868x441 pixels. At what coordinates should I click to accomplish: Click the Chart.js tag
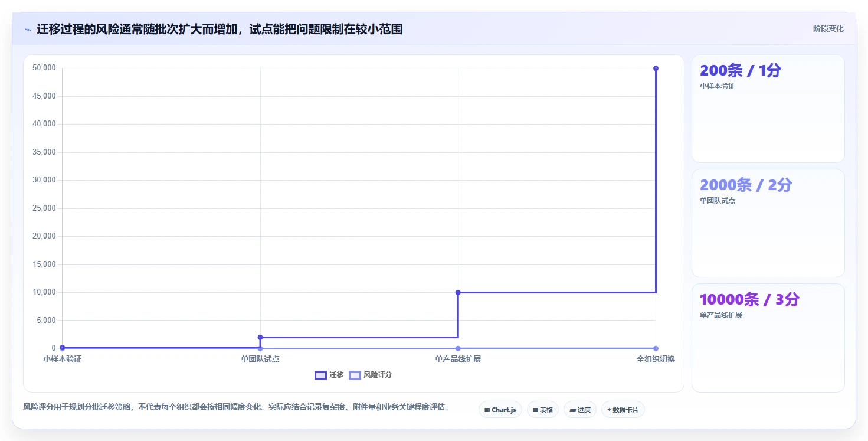pyautogui.click(x=500, y=410)
